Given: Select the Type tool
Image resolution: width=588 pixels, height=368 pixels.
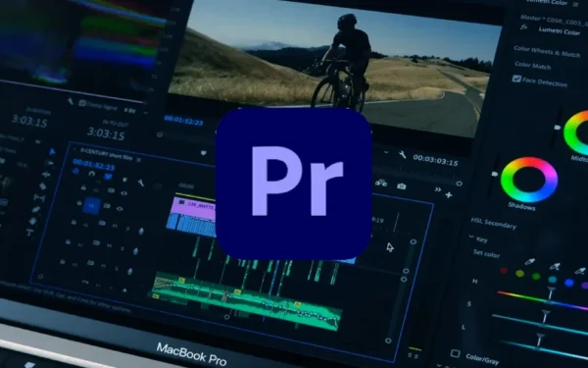Looking at the screenshot, I should [30, 233].
